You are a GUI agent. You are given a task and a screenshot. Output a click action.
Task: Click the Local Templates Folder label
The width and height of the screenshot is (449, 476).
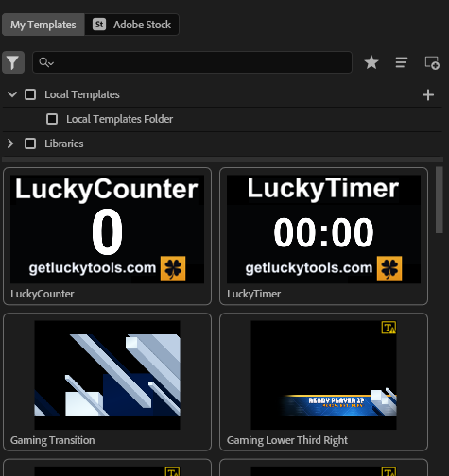[119, 119]
